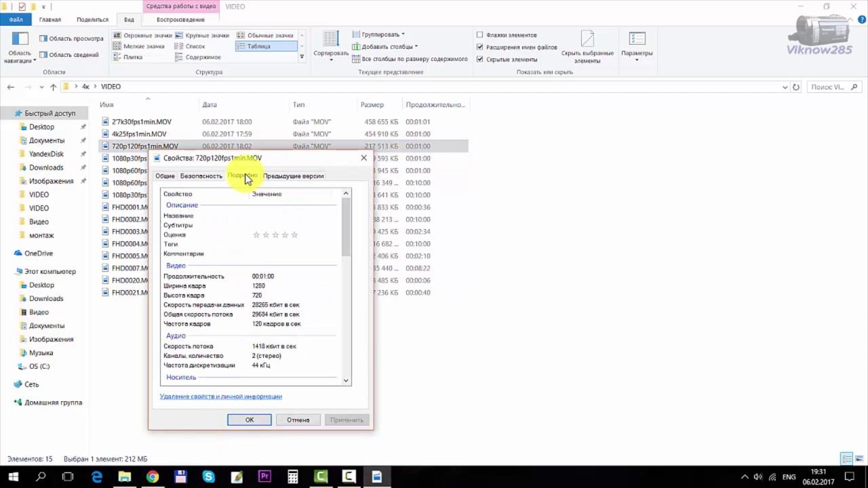Image resolution: width=868 pixels, height=488 pixels.
Task: Switch layout to Содержимое
Action: (x=198, y=57)
